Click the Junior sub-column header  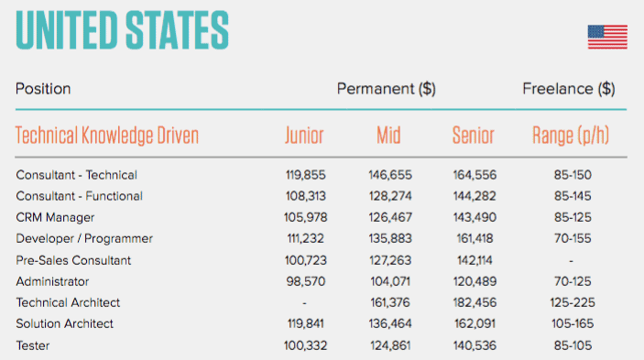[x=304, y=136]
